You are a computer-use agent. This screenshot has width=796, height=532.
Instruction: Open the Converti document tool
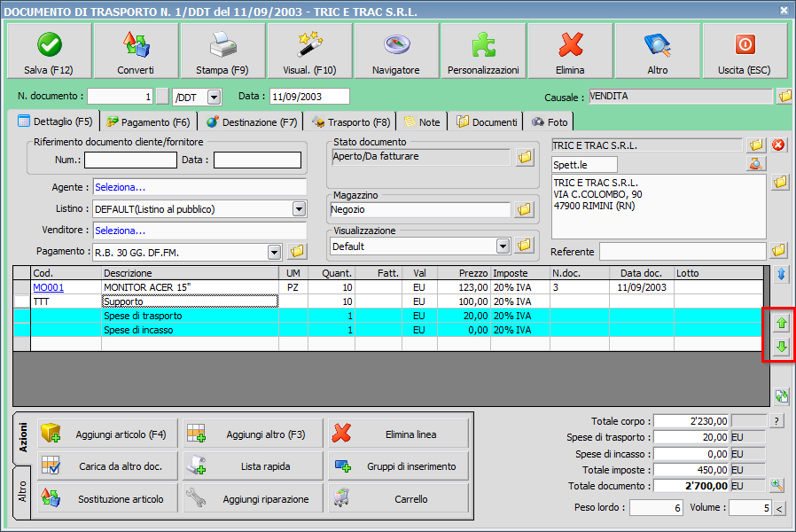coord(135,51)
